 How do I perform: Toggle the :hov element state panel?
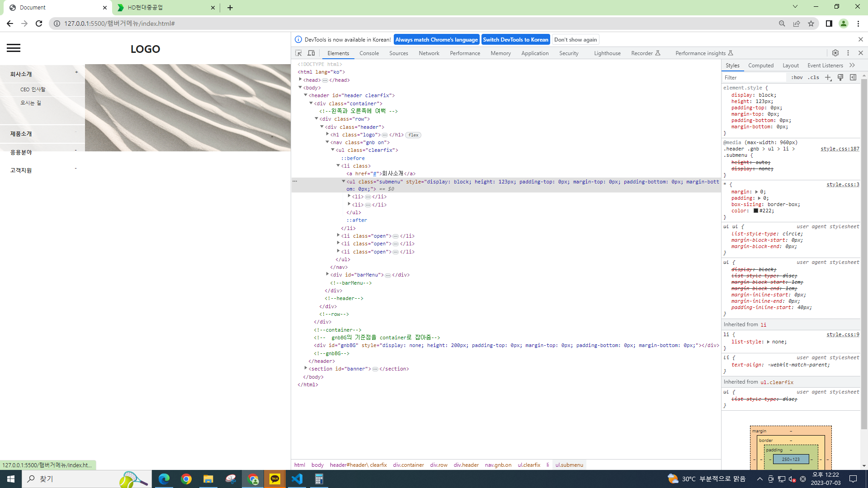[x=797, y=78]
